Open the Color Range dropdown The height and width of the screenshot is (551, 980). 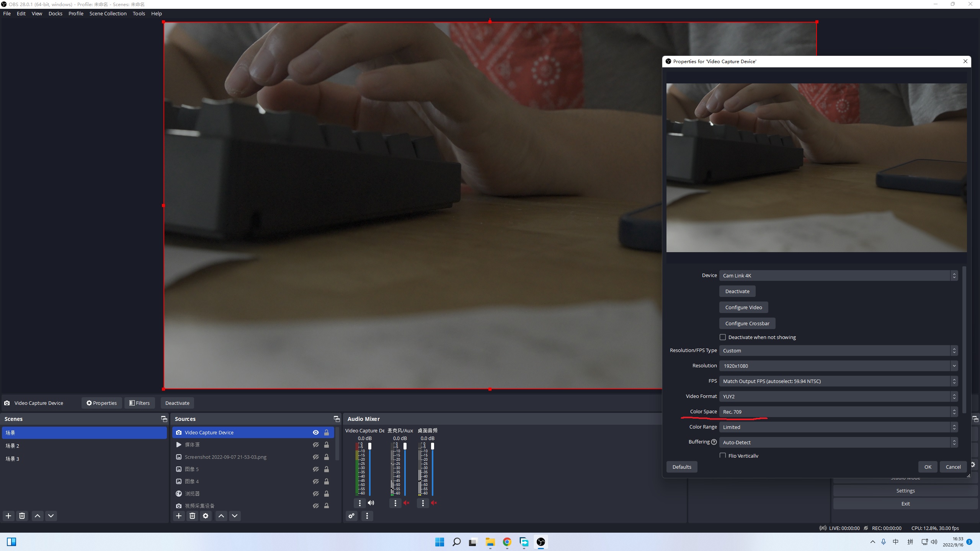(953, 427)
